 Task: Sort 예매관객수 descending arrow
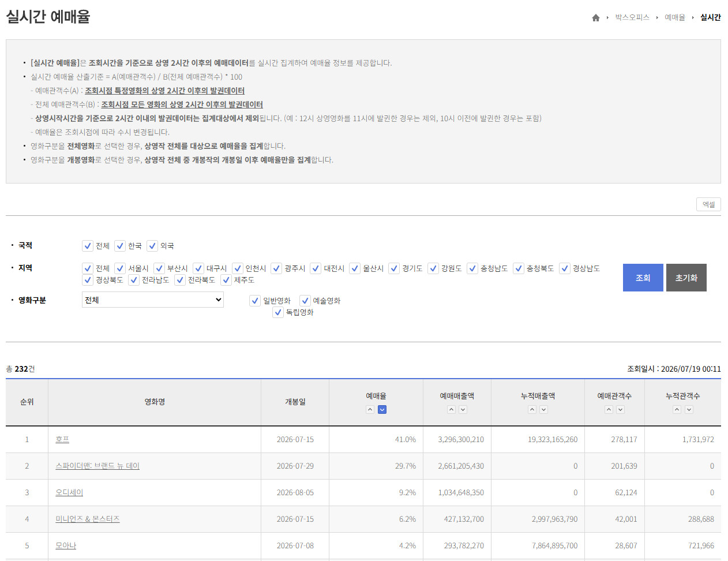(x=620, y=410)
